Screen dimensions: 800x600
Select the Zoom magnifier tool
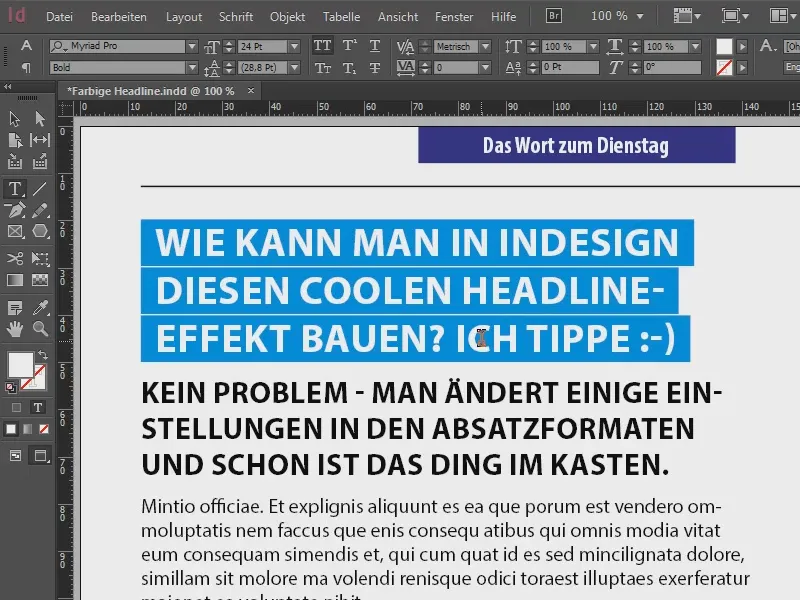[x=40, y=329]
